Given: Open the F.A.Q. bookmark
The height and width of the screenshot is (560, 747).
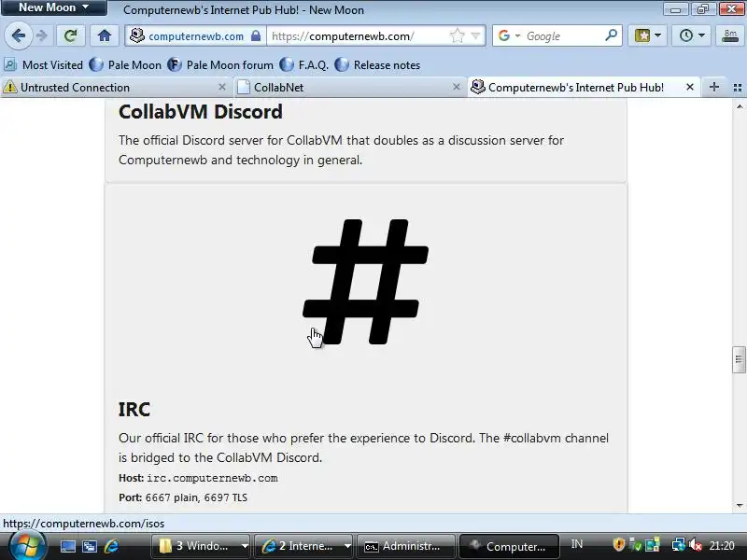Looking at the screenshot, I should (x=304, y=64).
